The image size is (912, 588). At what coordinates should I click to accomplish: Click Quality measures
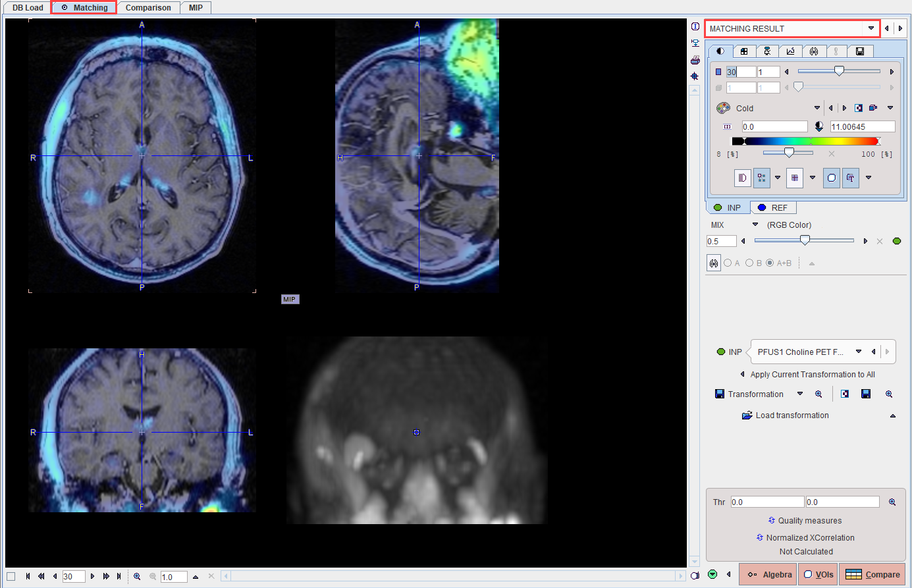805,520
